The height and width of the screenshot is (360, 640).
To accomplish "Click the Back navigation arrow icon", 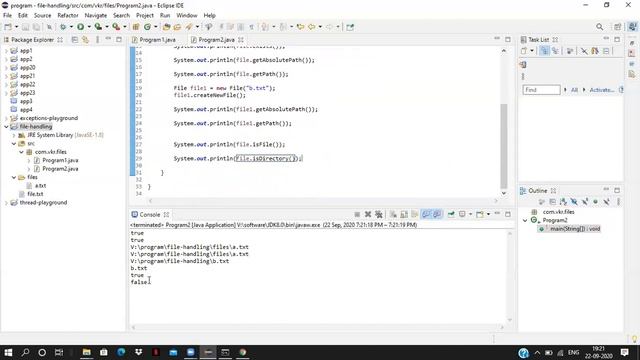I will 311,27.
